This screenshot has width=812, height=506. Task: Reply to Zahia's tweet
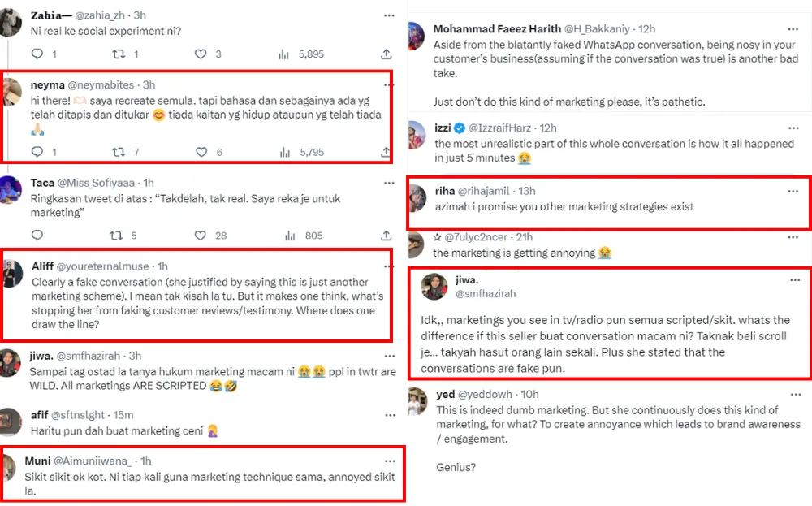(37, 54)
